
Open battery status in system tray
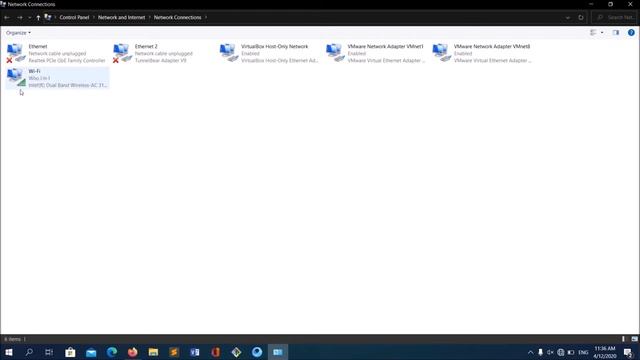571,352
